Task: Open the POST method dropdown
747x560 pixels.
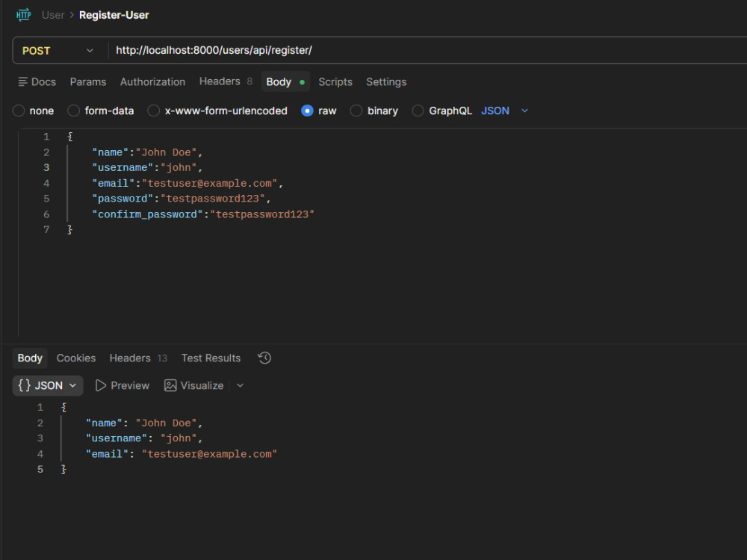Action: (58, 51)
